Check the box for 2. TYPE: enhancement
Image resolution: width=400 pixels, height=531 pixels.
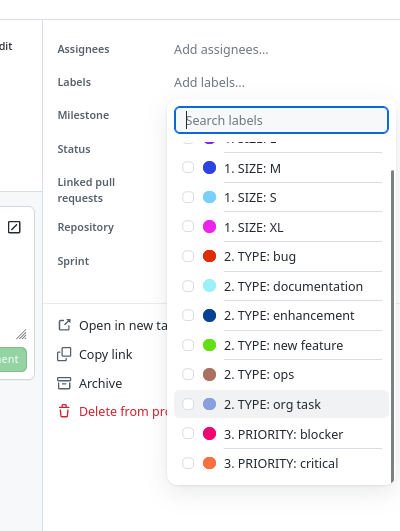pos(188,315)
